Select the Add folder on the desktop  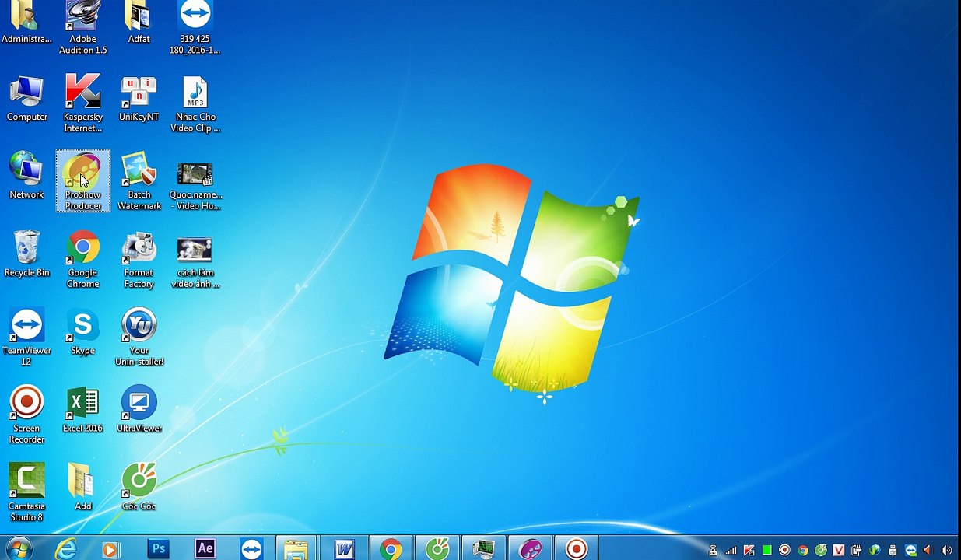82,488
